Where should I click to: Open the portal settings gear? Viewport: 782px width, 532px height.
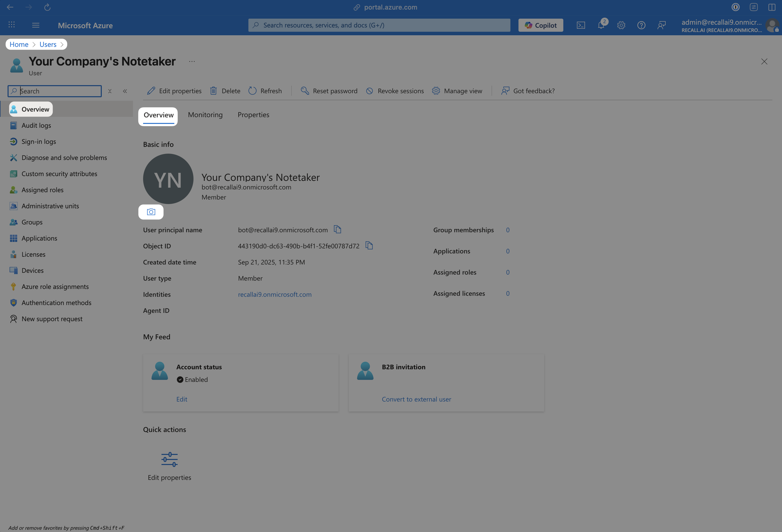(x=621, y=25)
